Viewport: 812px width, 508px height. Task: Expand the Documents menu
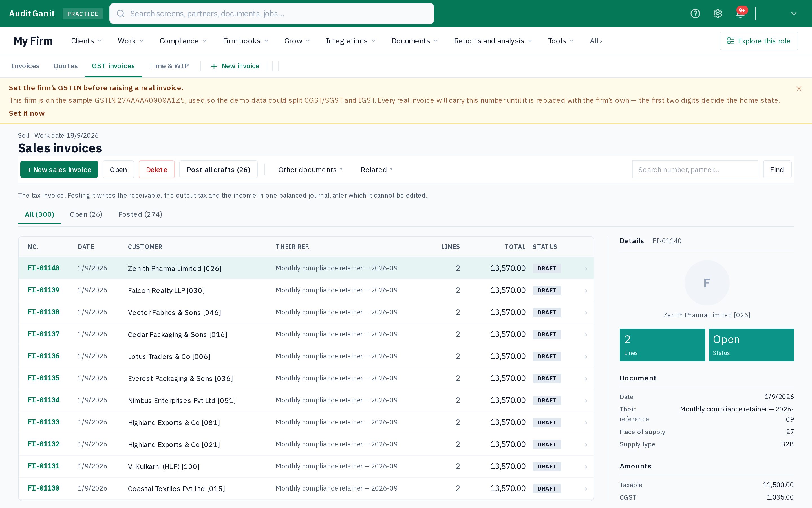[415, 41]
